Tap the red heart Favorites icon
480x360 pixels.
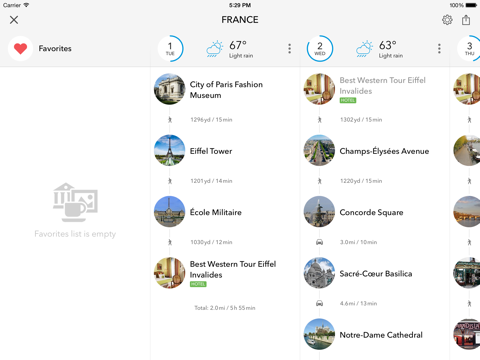pos(20,49)
